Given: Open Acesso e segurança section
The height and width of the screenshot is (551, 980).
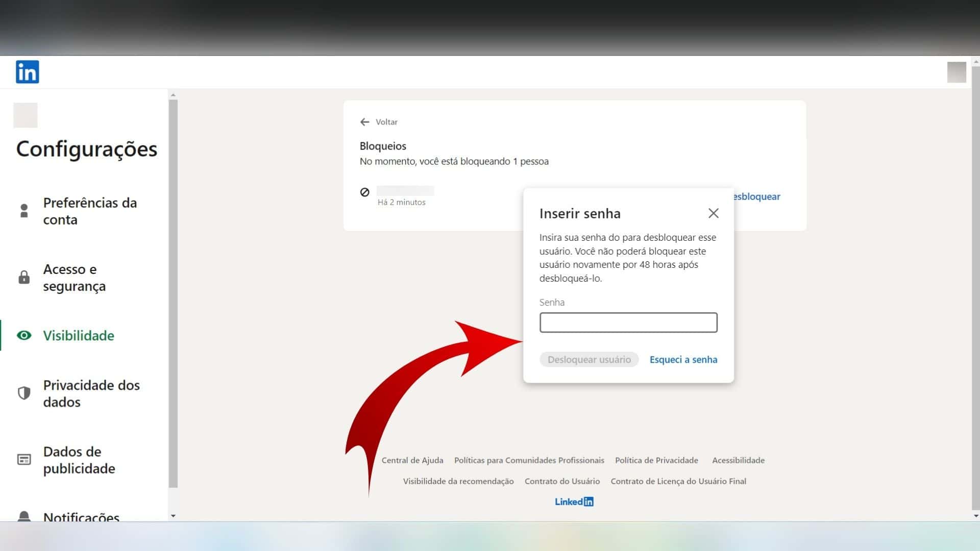Looking at the screenshot, I should click(74, 278).
